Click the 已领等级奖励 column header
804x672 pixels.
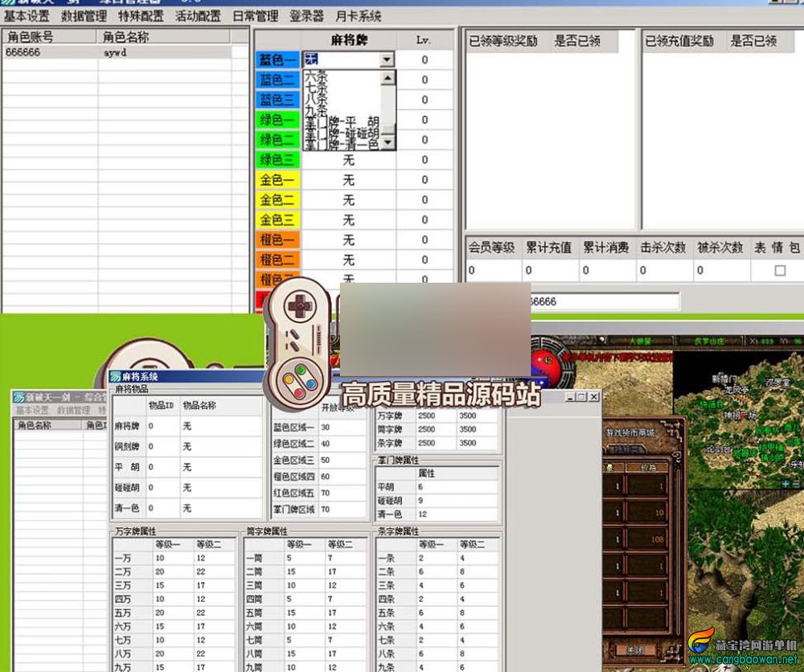pyautogui.click(x=503, y=41)
